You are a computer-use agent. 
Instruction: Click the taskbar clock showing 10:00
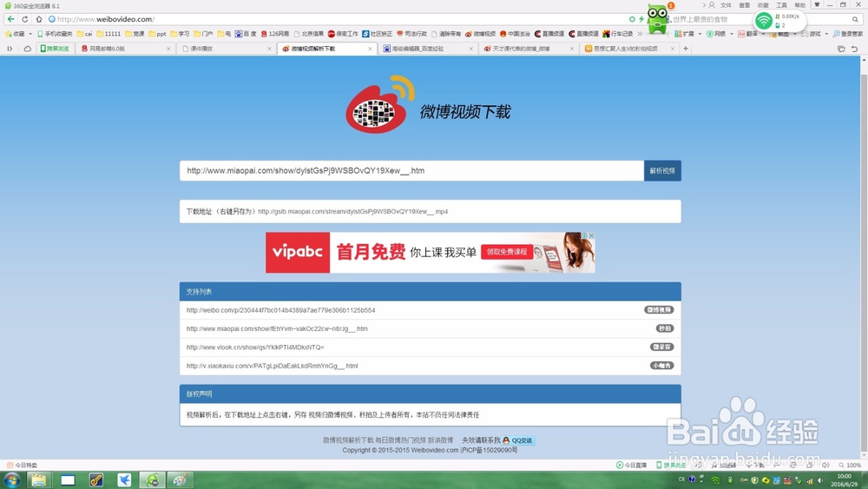tap(844, 480)
